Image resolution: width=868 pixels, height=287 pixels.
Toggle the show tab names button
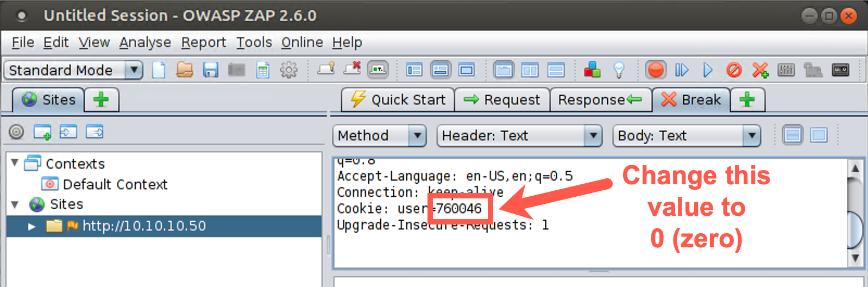tap(378, 70)
